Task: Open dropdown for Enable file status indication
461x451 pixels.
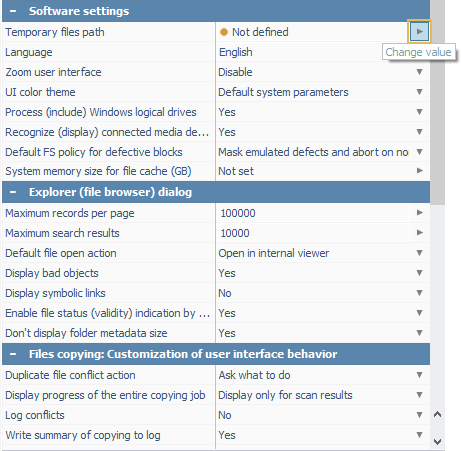Action: [x=420, y=313]
